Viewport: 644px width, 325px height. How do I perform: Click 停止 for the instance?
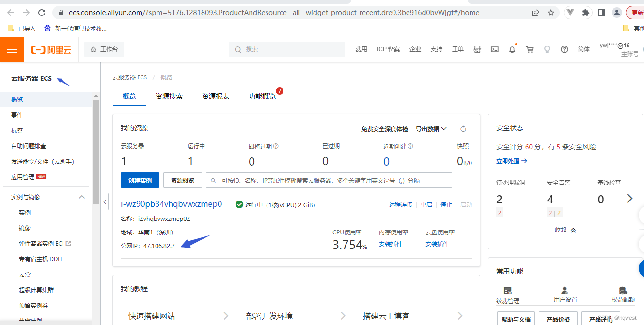[x=446, y=205]
